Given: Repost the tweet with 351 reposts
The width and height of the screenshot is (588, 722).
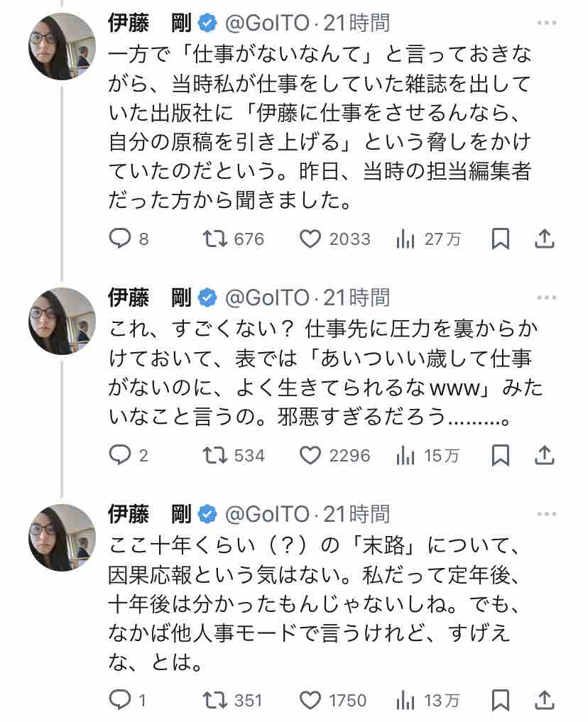Looking at the screenshot, I should click(x=232, y=701).
